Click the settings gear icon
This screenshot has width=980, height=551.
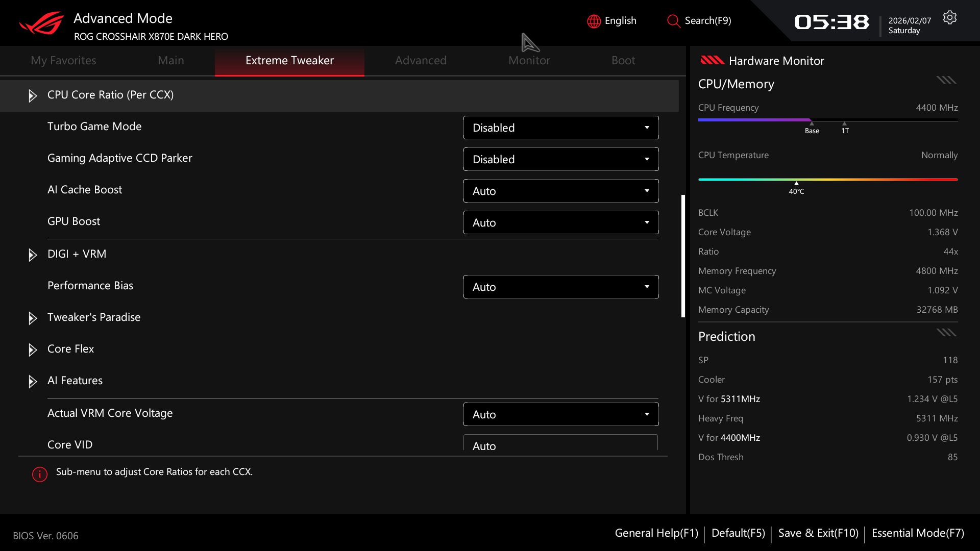tap(949, 18)
